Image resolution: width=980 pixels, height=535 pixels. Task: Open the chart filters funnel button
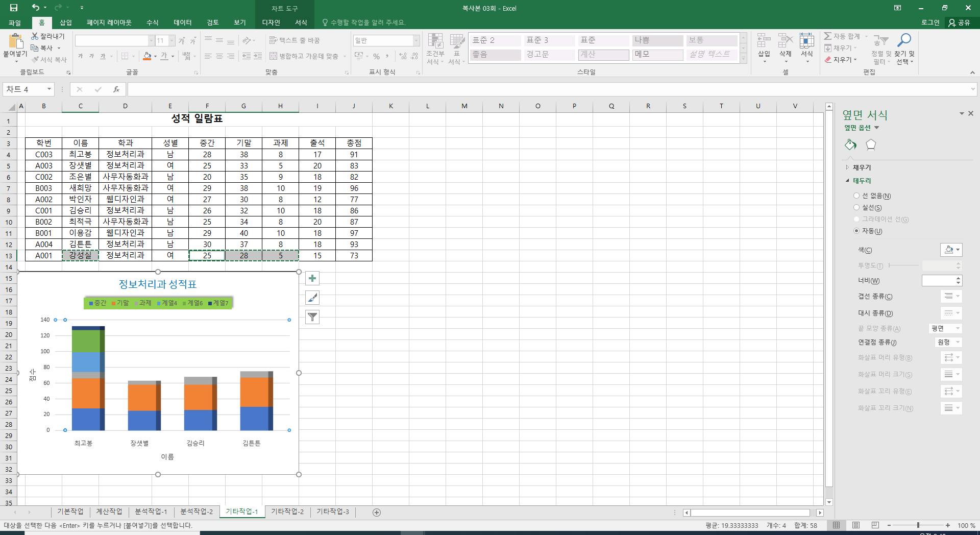click(312, 317)
